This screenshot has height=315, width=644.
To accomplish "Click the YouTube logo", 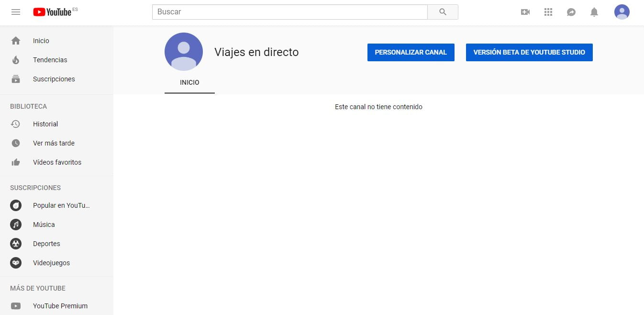I will click(x=53, y=12).
